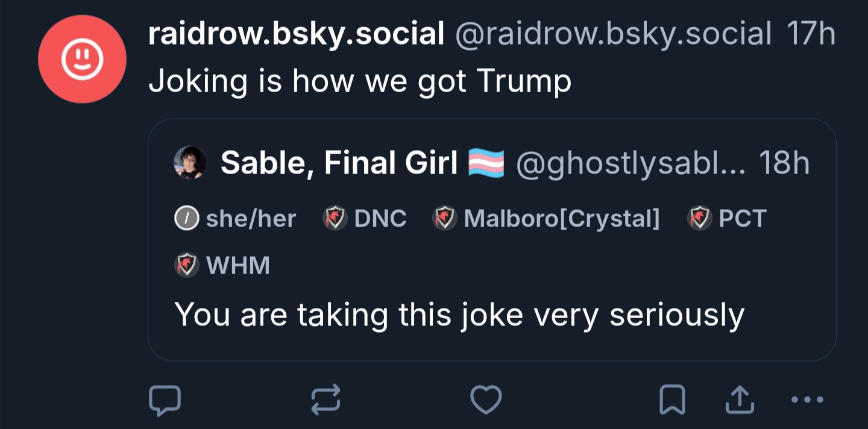Screen dimensions: 868x429
Task: Click the raidrow.bsky.social display name
Action: (x=296, y=34)
